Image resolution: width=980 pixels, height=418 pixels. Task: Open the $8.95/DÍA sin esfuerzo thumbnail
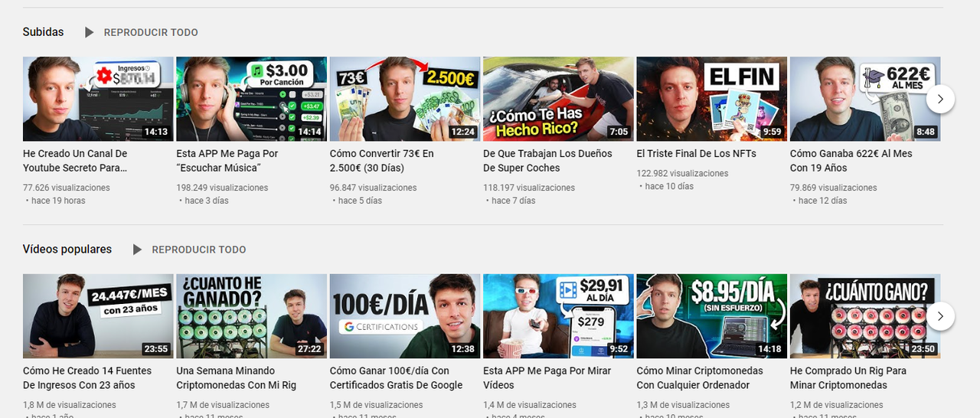[712, 316]
